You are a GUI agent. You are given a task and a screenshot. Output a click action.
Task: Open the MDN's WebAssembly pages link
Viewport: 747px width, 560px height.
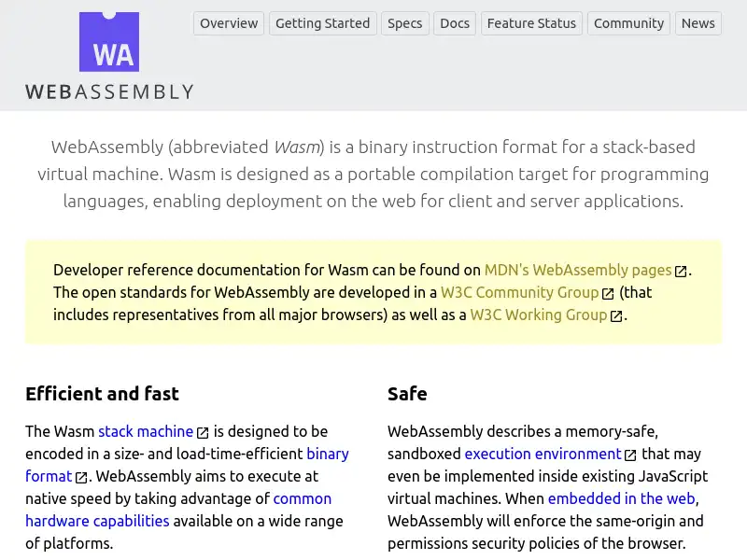click(577, 270)
